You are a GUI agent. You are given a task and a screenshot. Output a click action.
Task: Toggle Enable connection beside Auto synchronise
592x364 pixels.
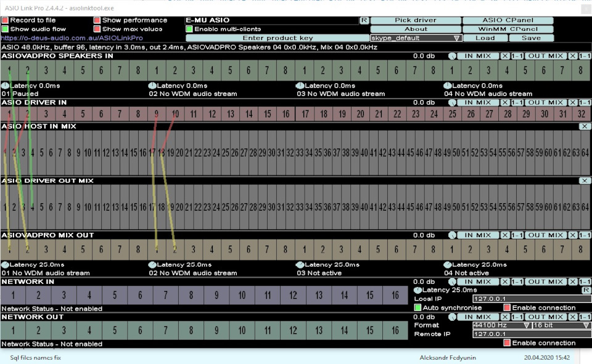click(507, 308)
